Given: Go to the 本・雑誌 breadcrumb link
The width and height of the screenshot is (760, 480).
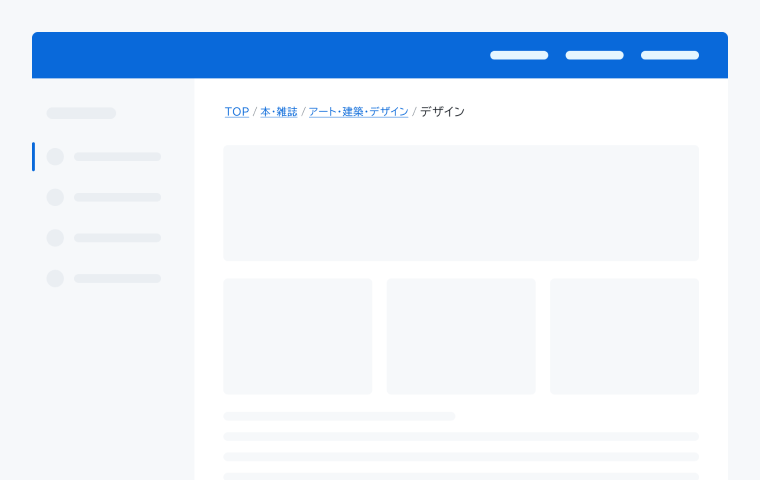Looking at the screenshot, I should (279, 112).
